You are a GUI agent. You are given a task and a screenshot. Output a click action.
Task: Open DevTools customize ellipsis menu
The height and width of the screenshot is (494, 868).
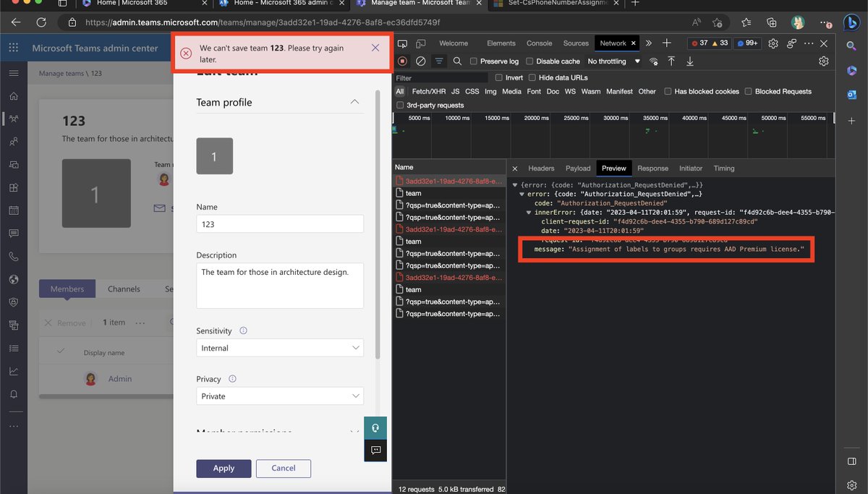pos(809,43)
